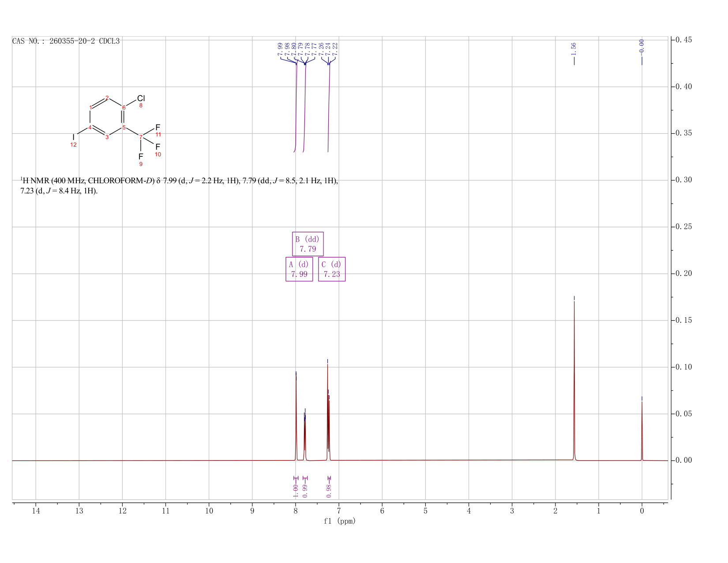Viewport: 728px width, 563px height.
Task: Click x-axis tick label 0
Action: coord(642,511)
